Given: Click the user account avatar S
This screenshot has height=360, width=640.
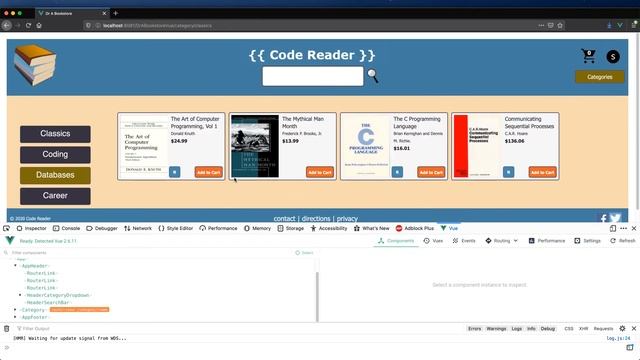Looking at the screenshot, I should 613,57.
